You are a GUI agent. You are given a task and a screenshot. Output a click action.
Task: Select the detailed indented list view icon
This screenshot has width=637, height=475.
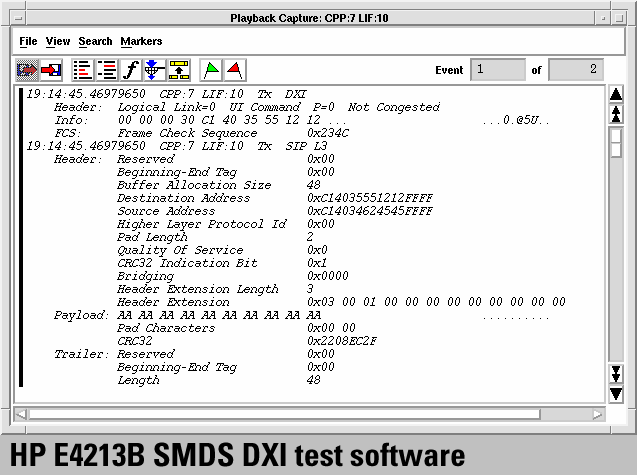pos(107,70)
